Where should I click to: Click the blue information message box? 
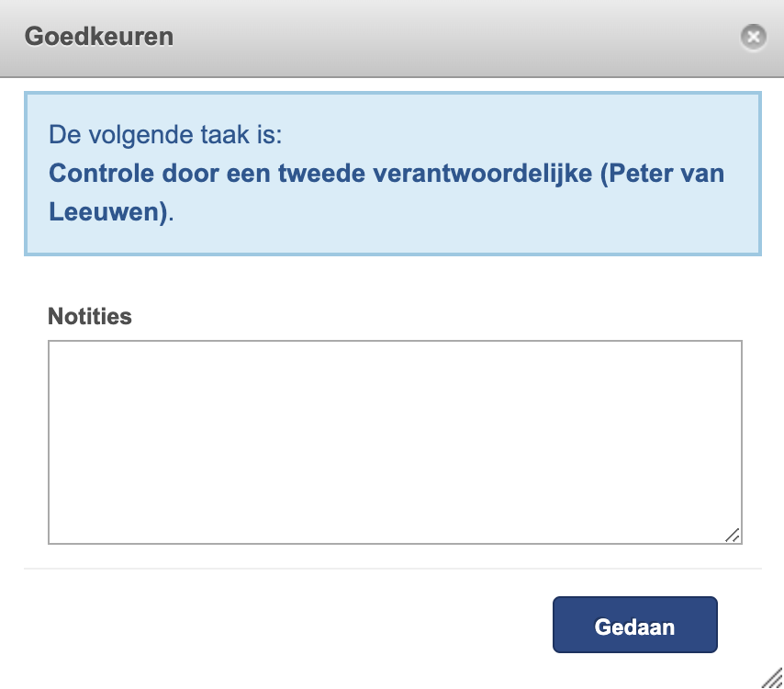pyautogui.click(x=393, y=174)
